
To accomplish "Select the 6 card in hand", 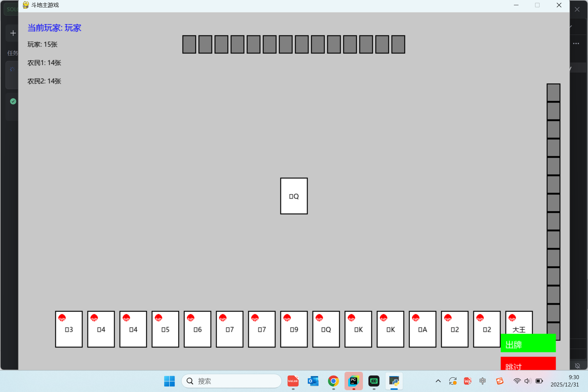I will pyautogui.click(x=198, y=329).
